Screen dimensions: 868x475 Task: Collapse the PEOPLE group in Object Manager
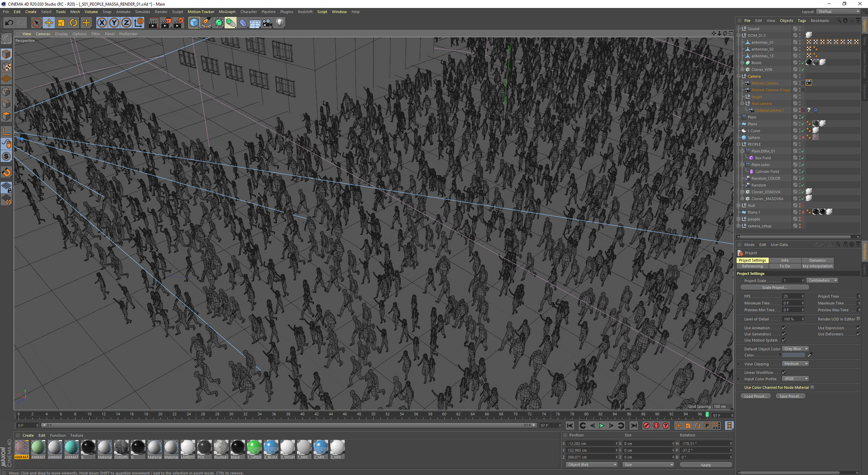(739, 144)
